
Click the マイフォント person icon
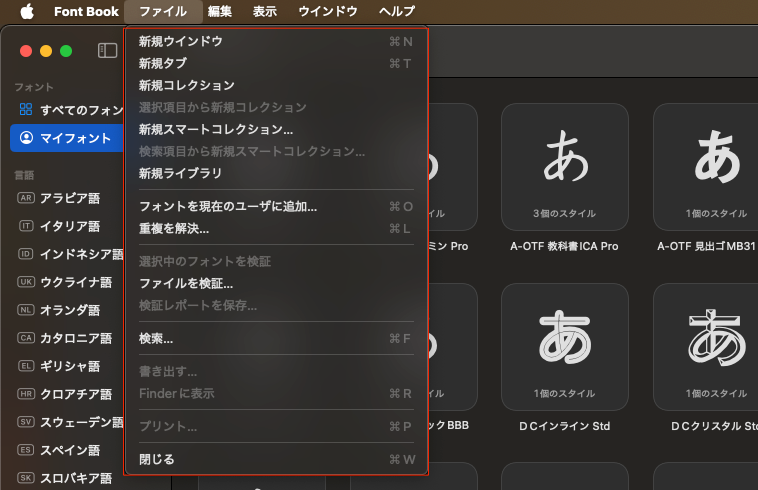[x=26, y=138]
